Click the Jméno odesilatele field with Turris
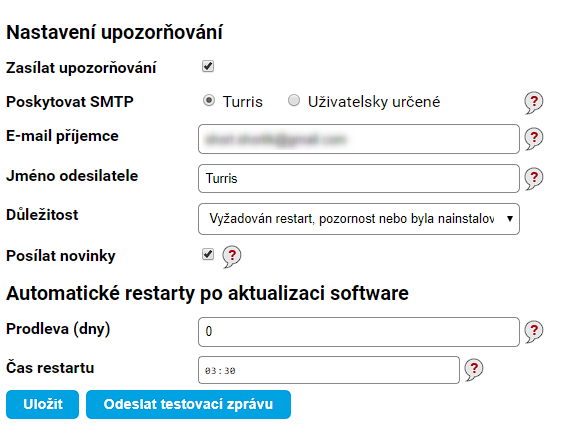Image resolution: width=561 pixels, height=434 pixels. (x=359, y=179)
